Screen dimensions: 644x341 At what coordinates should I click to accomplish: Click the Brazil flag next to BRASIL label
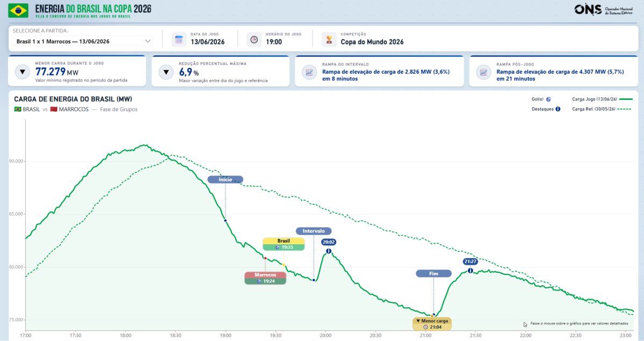point(18,110)
